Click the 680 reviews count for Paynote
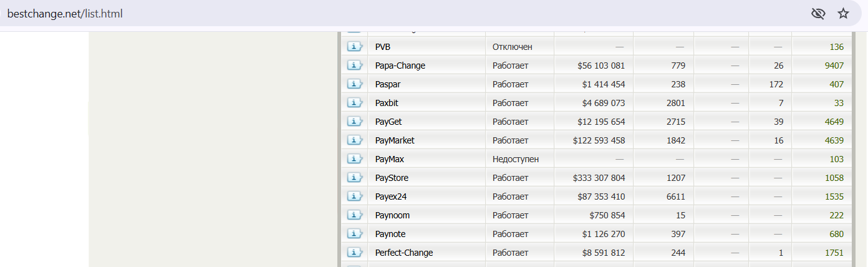 (x=836, y=234)
